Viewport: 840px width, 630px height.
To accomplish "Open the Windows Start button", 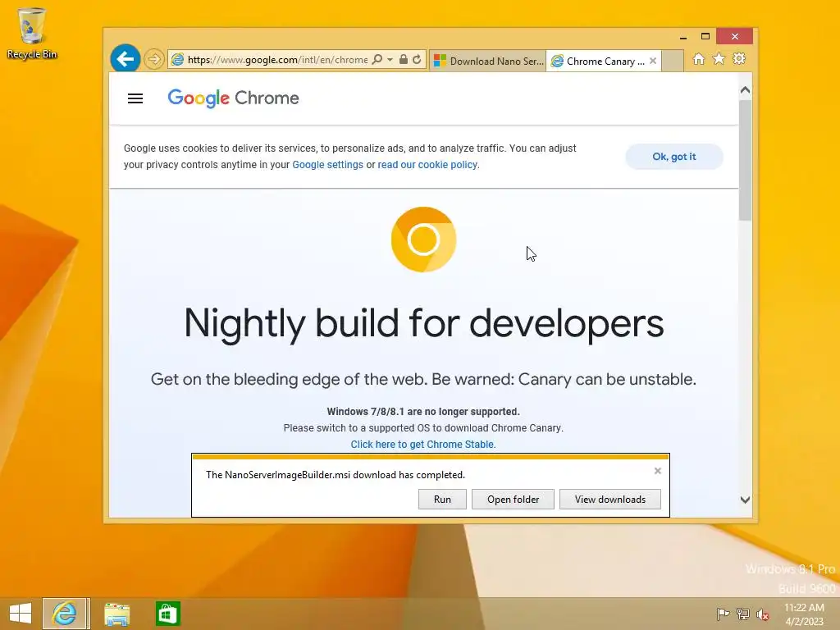I will (x=21, y=614).
